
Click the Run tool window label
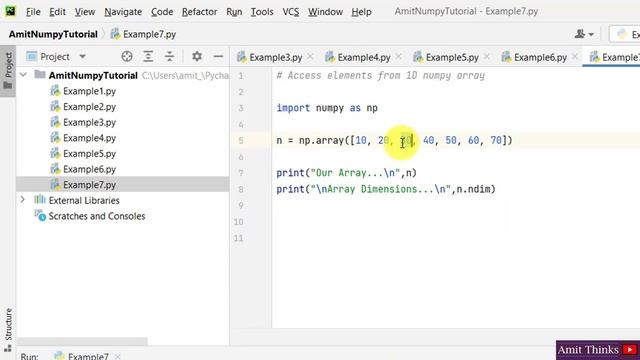(x=29, y=356)
